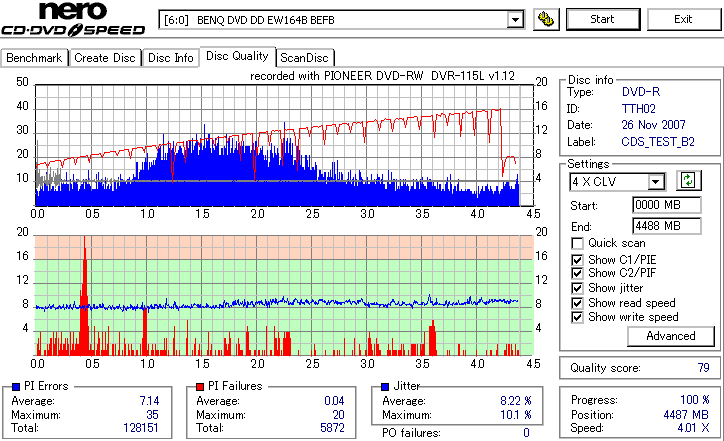Click the PO failures value 0
Image resolution: width=724 pixels, height=441 pixels.
526,433
